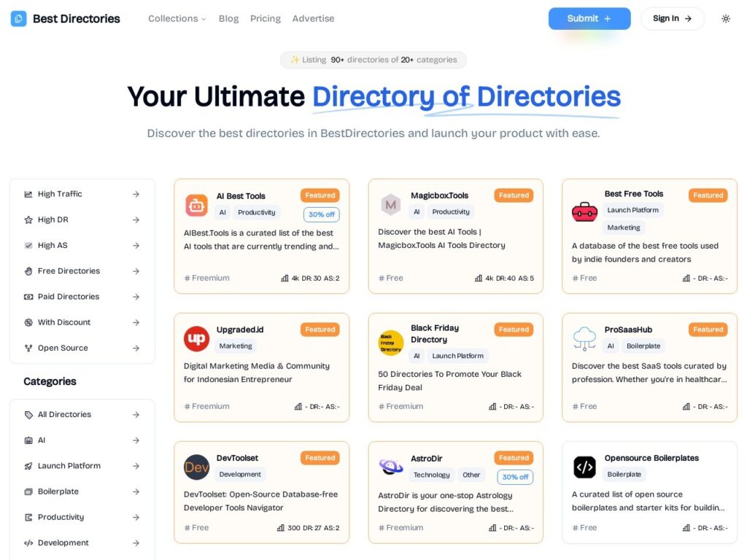Click the High AS check icon
This screenshot has height=560, width=747.
28,246
